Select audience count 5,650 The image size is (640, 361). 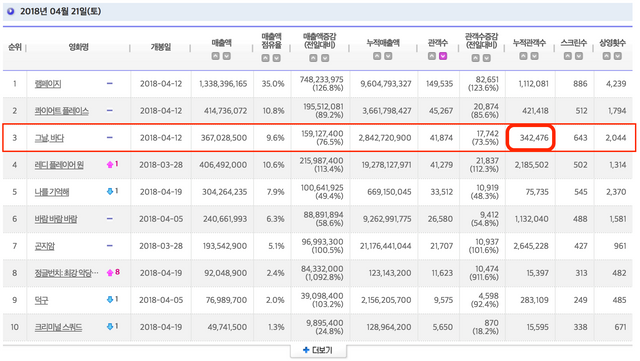tap(442, 327)
